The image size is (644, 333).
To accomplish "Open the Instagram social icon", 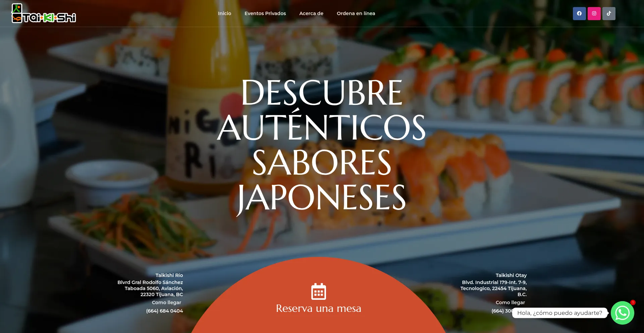I will (x=594, y=13).
